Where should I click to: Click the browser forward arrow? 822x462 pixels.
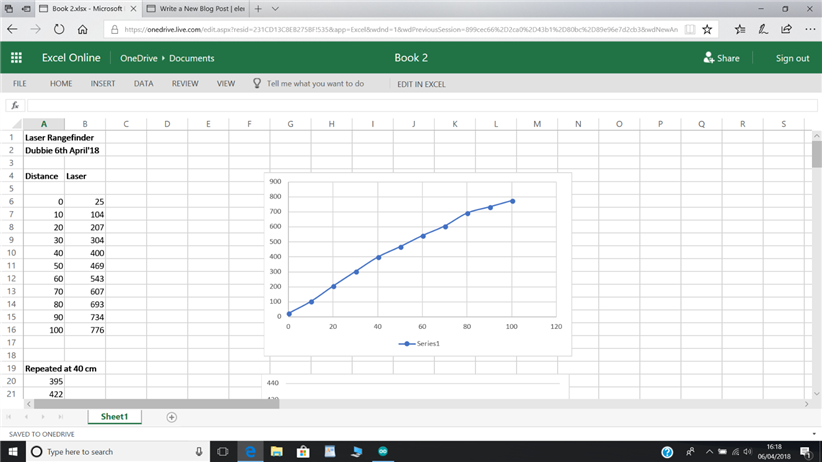pos(36,29)
